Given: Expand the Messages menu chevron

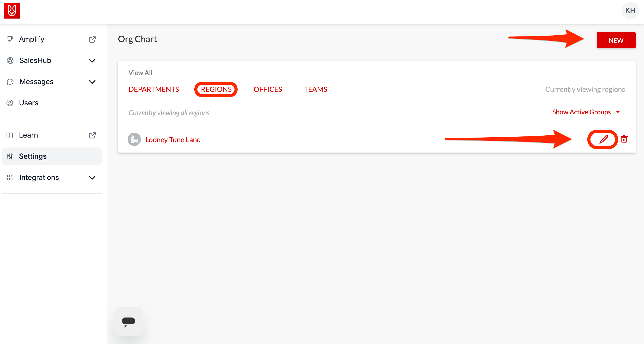Looking at the screenshot, I should tap(92, 82).
